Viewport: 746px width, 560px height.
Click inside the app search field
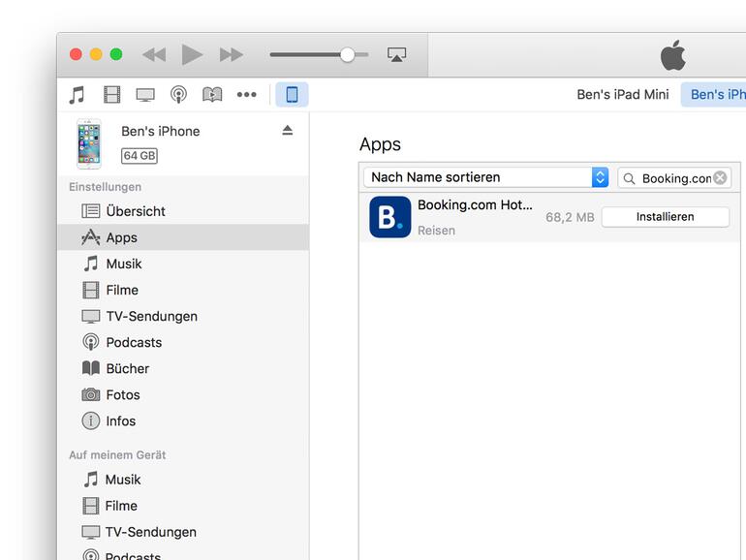tap(674, 178)
